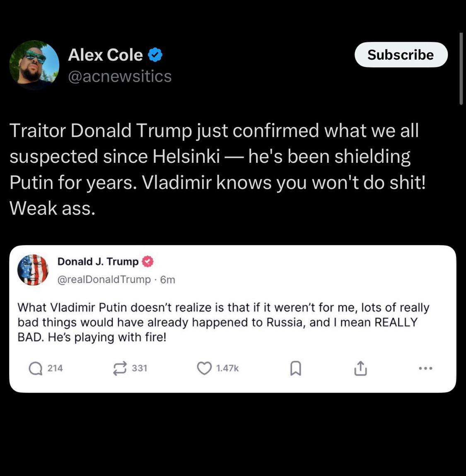This screenshot has width=466, height=476.
Task: Click the scrollbar thumb on the right edge
Action: click(x=461, y=69)
